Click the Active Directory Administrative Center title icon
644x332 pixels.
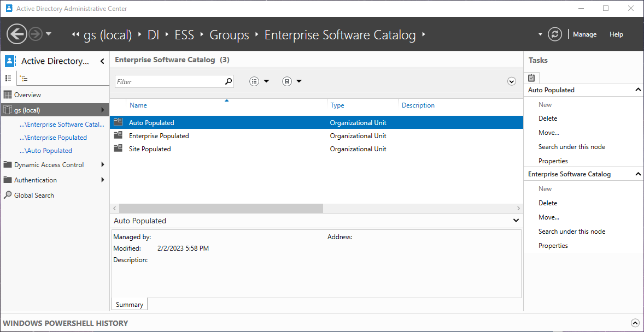click(9, 8)
